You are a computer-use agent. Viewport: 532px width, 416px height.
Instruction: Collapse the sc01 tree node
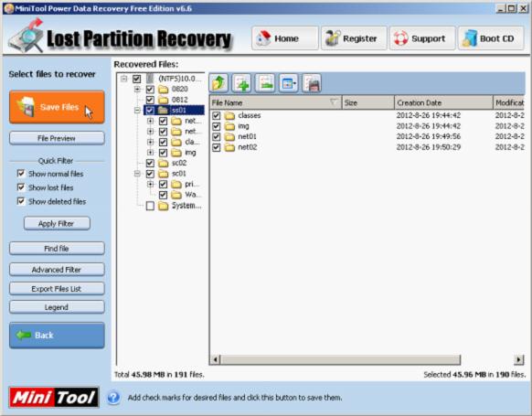coord(137,174)
